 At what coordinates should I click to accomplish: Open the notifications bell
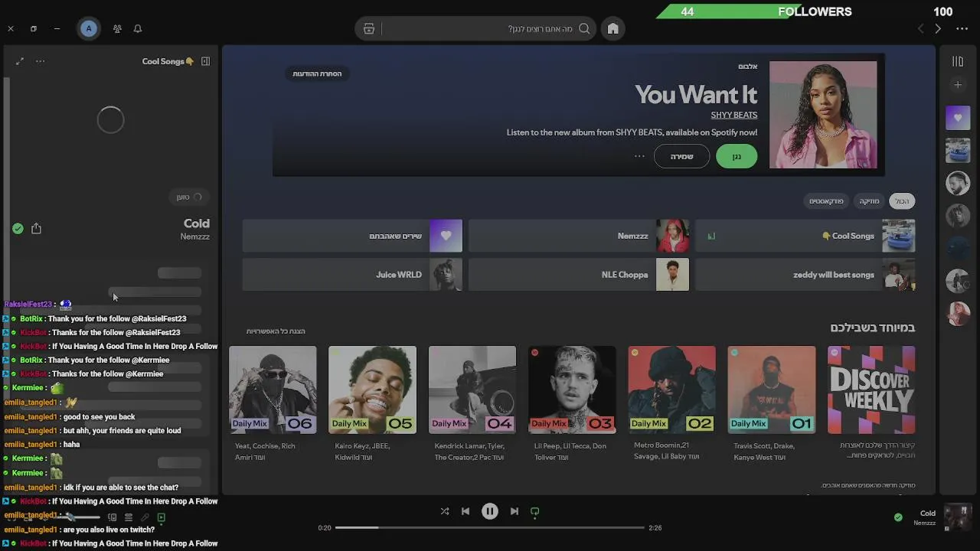[x=138, y=28]
